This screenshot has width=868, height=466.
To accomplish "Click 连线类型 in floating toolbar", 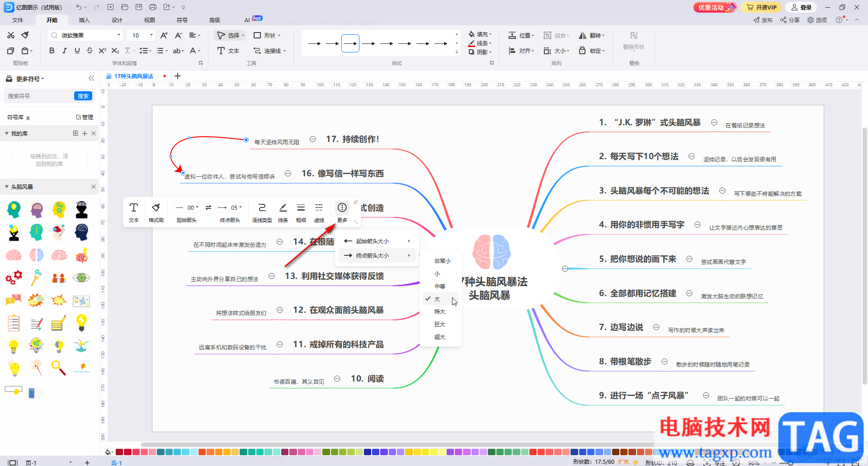I will (262, 212).
